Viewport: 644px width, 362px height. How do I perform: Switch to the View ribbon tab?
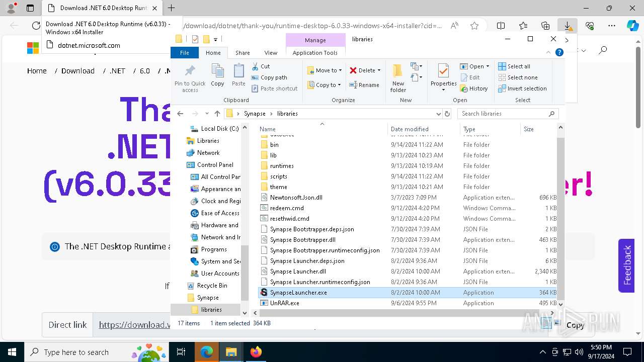271,53
